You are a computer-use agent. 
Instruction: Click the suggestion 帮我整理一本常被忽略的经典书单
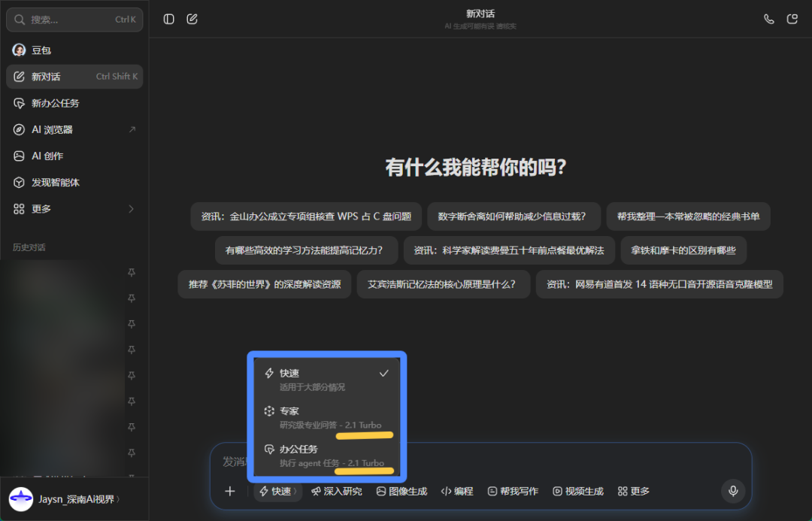click(688, 217)
